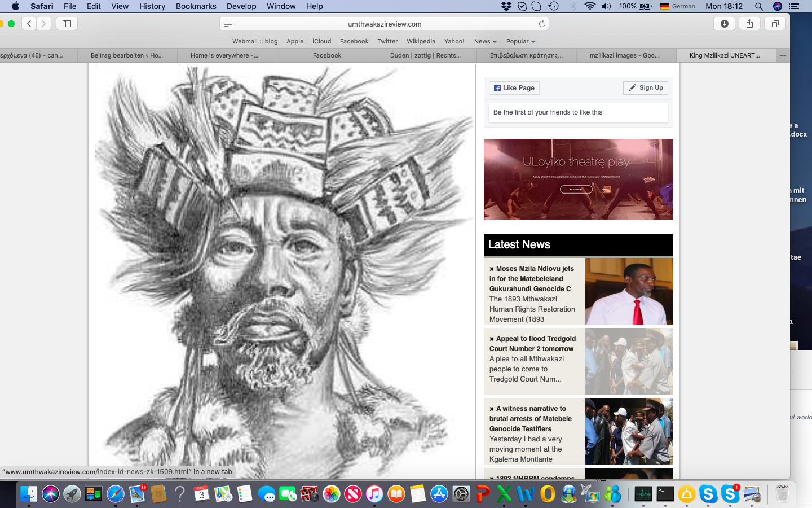Viewport: 812px width, 508px height.
Task: Open 'A witness narrative' news article
Action: coord(530,419)
